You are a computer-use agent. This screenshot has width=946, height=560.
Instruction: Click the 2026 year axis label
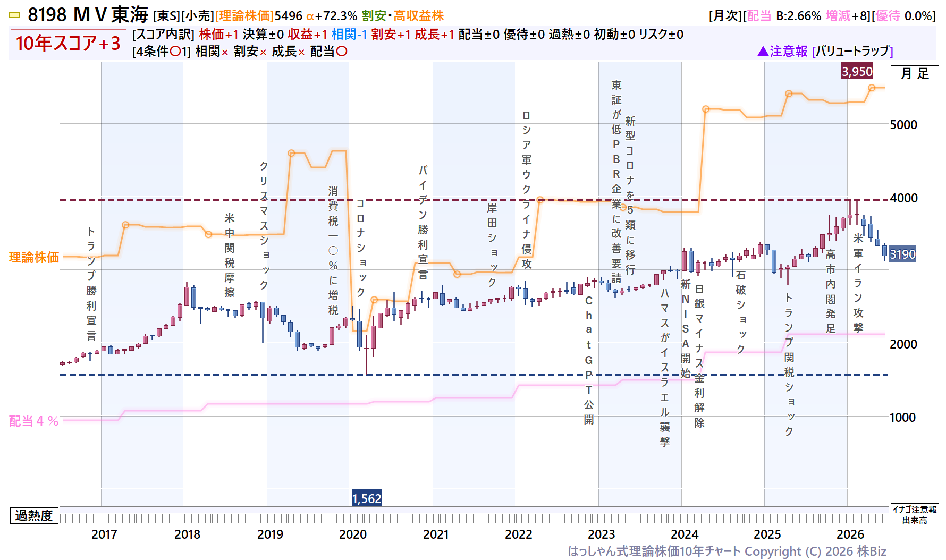[x=850, y=534]
